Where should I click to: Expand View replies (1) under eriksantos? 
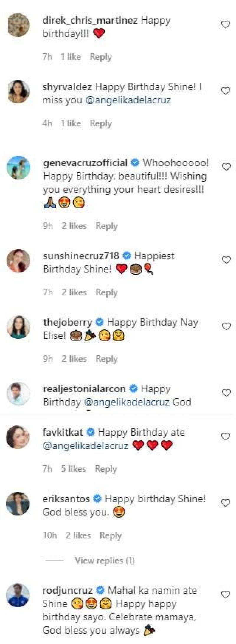click(x=104, y=560)
